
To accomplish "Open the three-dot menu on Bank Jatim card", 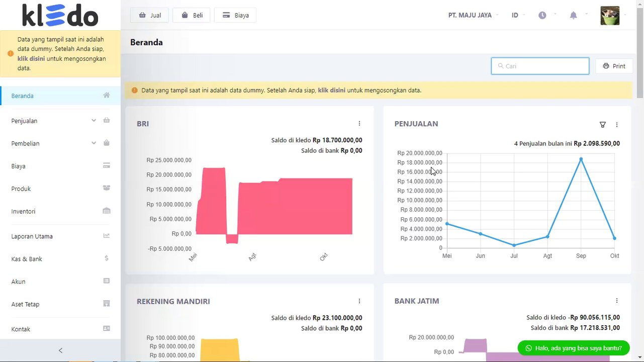I will point(617,301).
